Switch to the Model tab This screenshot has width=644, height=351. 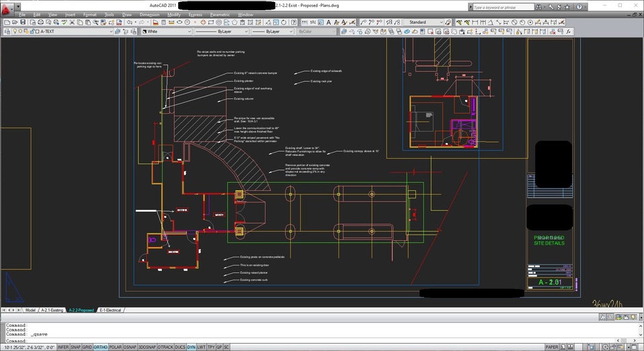pyautogui.click(x=30, y=310)
